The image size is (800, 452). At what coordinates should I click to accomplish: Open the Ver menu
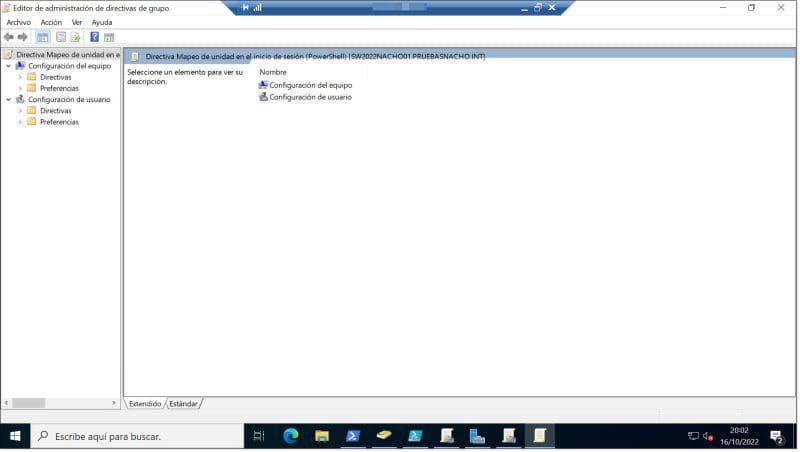pyautogui.click(x=77, y=22)
